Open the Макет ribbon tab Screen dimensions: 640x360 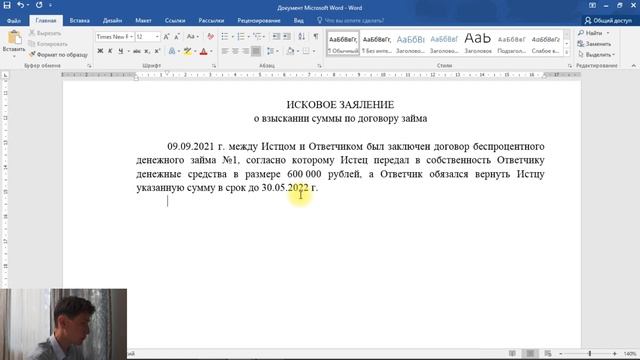click(x=143, y=20)
